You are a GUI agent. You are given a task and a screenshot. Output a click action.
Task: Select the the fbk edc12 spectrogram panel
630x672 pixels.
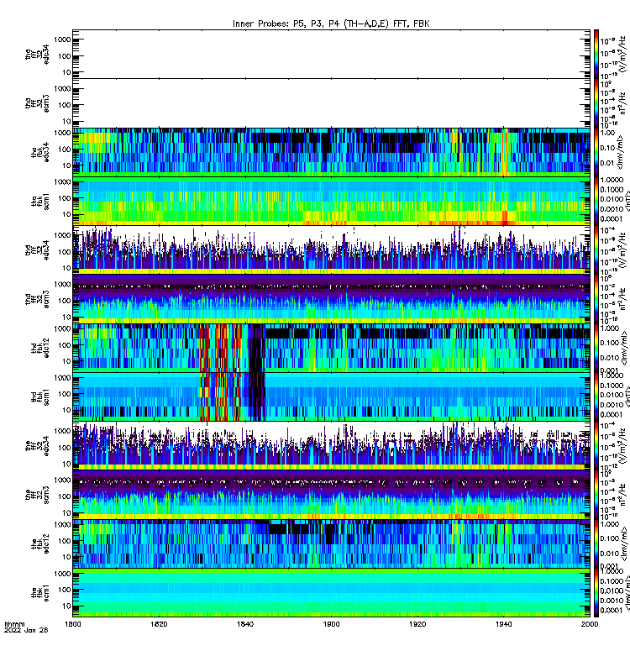[331, 543]
